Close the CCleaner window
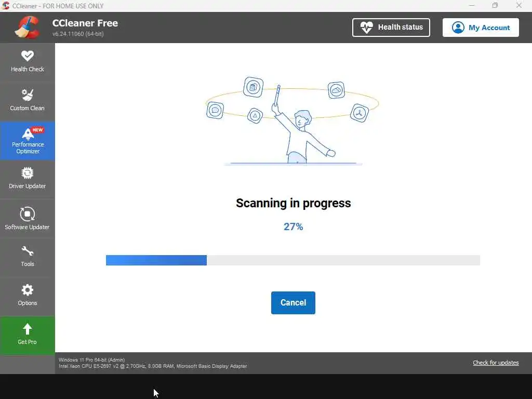The image size is (532, 399). (519, 6)
